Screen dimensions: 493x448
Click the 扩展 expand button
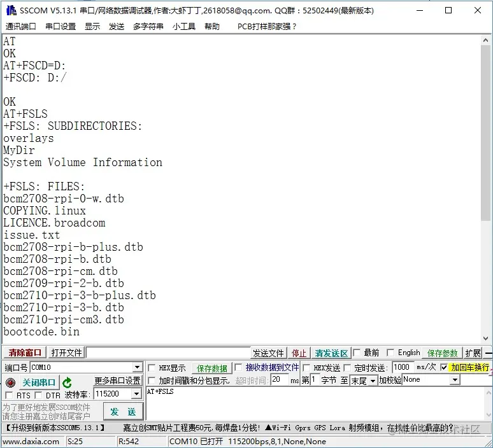tap(473, 353)
